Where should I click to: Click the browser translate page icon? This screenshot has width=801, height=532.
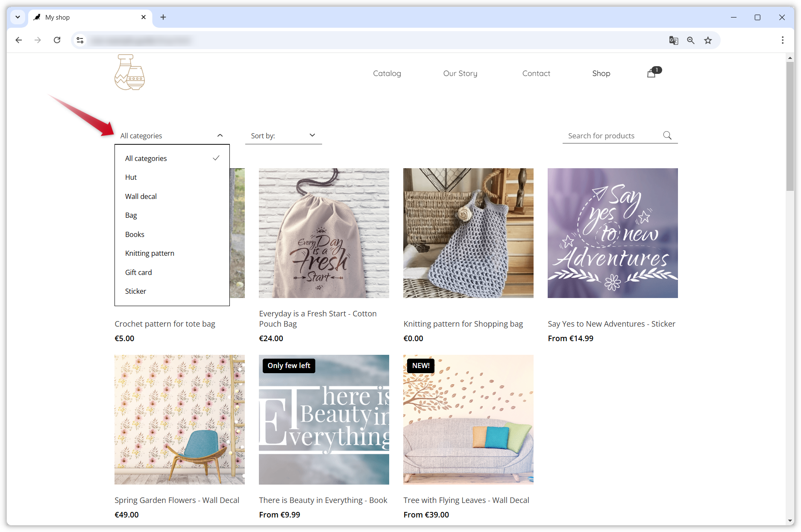point(673,40)
